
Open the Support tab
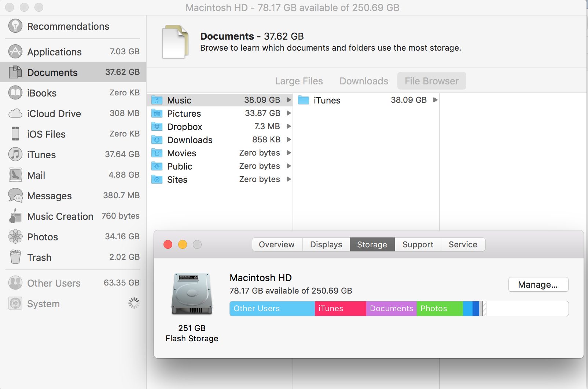[418, 244]
